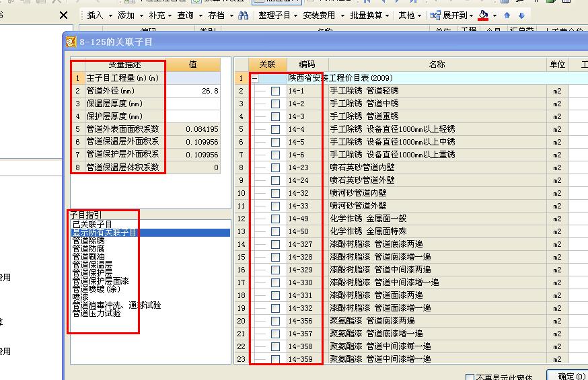Click the 单位 column header
588x380 pixels.
pyautogui.click(x=558, y=65)
